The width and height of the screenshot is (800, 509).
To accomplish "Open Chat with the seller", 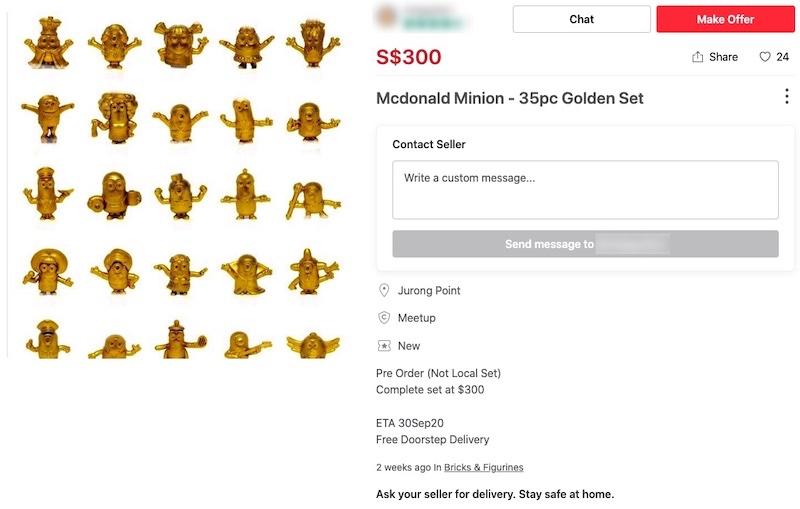I will click(581, 19).
